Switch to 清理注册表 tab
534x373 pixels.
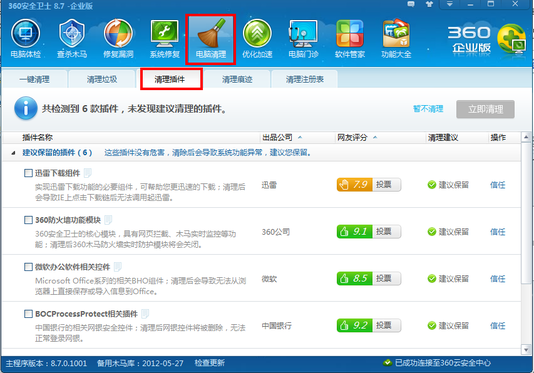pyautogui.click(x=304, y=79)
